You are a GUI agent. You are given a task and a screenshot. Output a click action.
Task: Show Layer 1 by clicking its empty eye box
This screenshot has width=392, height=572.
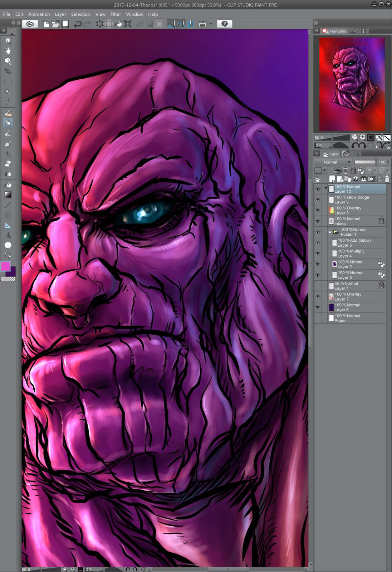click(318, 286)
